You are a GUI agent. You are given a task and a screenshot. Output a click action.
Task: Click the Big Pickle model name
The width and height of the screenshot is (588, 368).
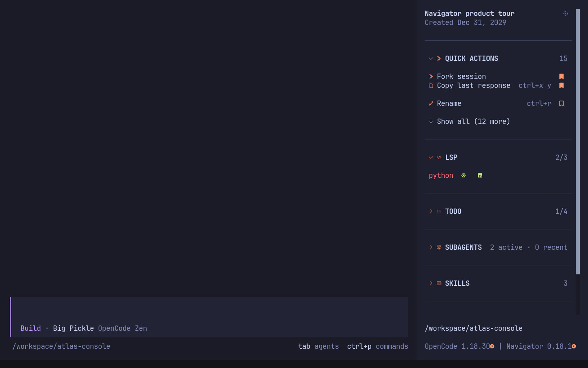click(73, 328)
